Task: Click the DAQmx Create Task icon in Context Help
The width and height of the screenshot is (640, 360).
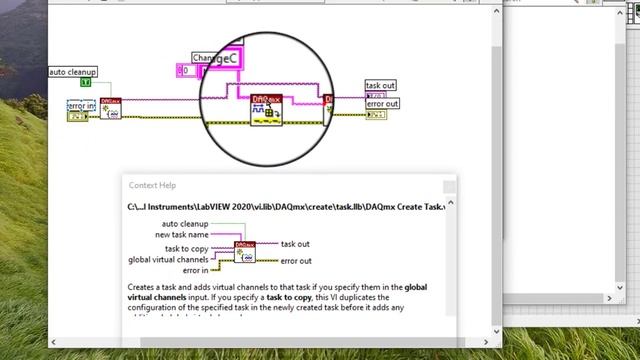Action: point(245,252)
